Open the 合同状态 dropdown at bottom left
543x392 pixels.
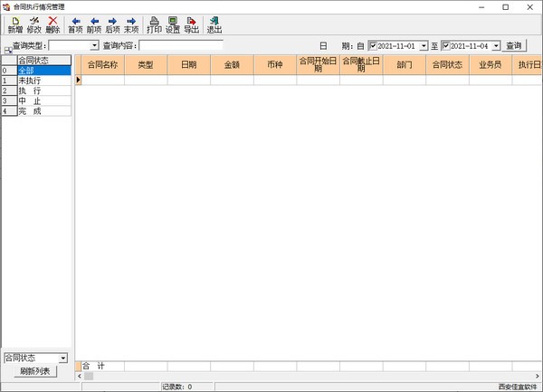62,359
